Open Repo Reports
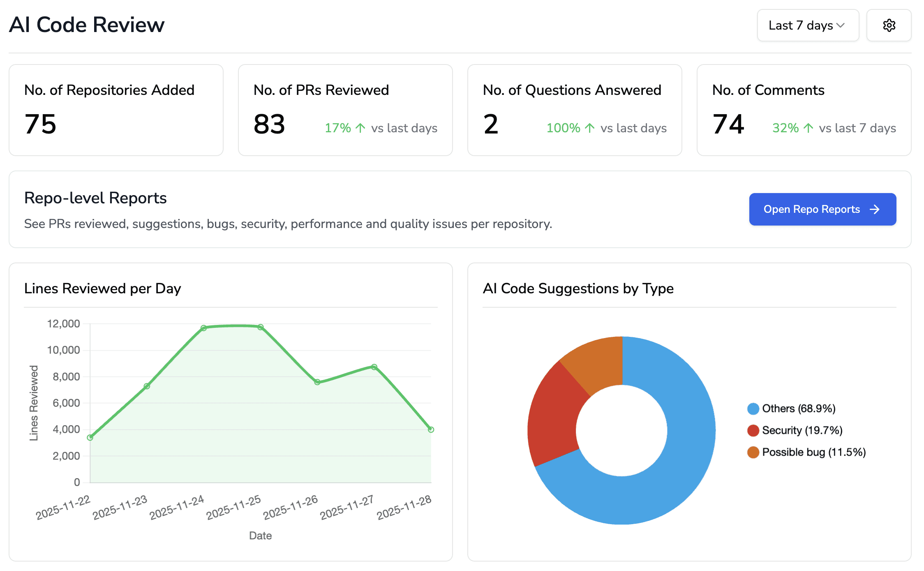This screenshot has width=924, height=571. click(822, 209)
